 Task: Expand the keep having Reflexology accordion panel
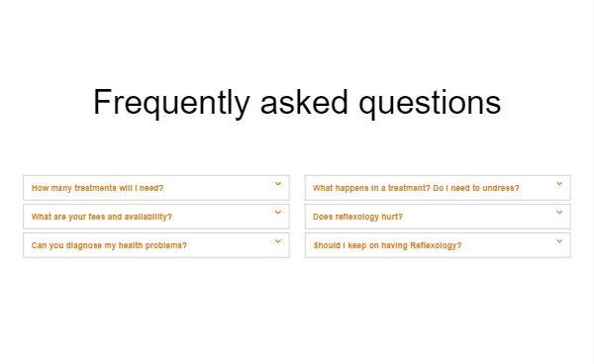pos(438,245)
